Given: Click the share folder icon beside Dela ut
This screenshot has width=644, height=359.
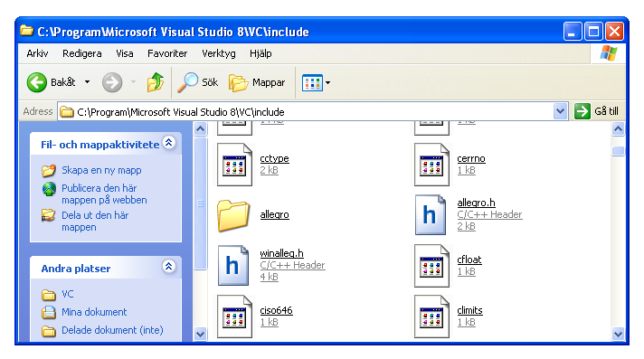Looking at the screenshot, I should [x=49, y=215].
